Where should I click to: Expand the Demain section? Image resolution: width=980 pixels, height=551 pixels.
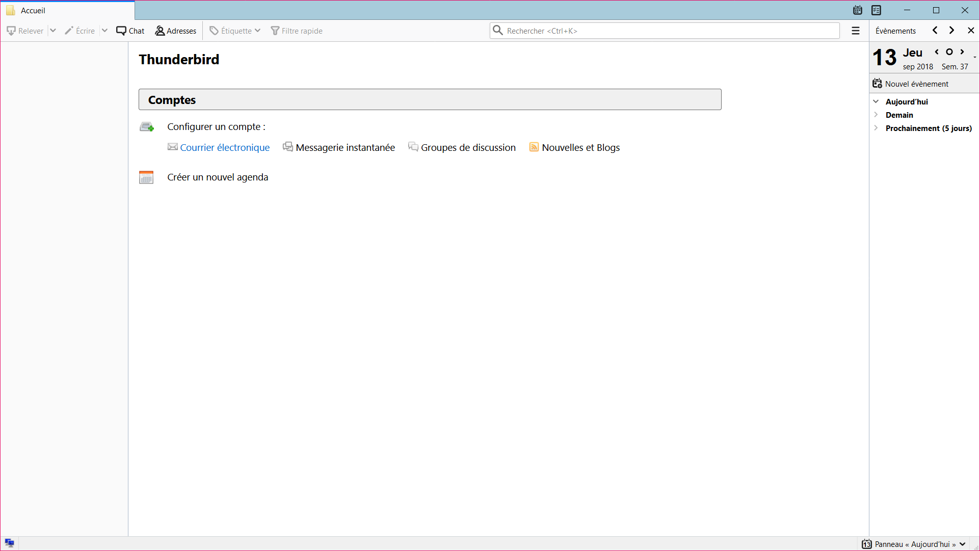coord(876,115)
